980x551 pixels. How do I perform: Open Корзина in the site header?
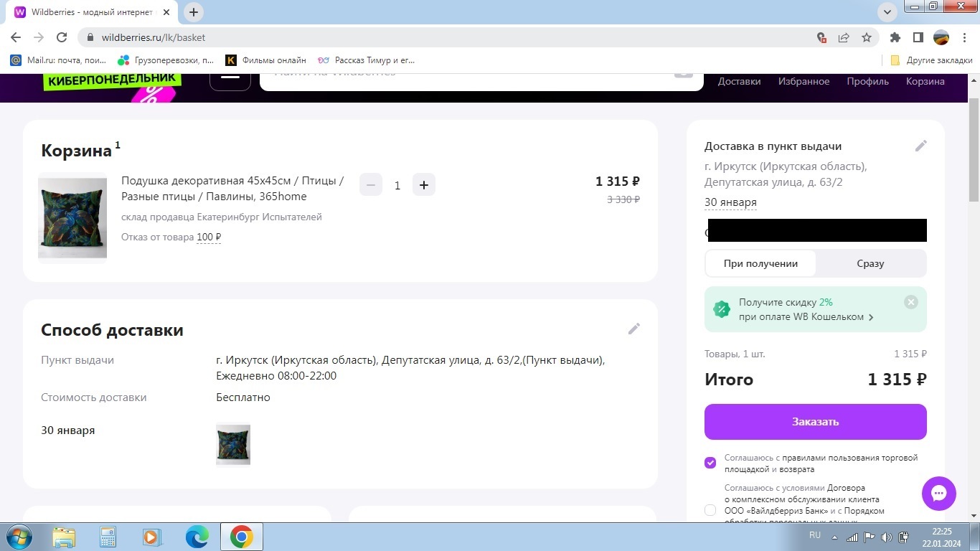pyautogui.click(x=925, y=81)
